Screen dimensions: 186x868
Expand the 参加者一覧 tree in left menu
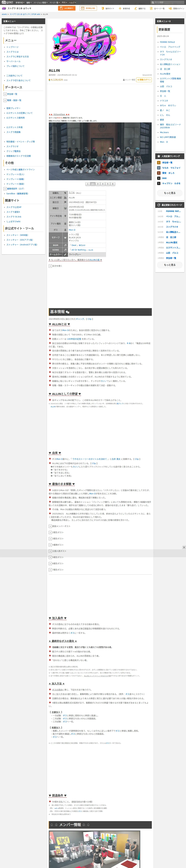pos(5,94)
